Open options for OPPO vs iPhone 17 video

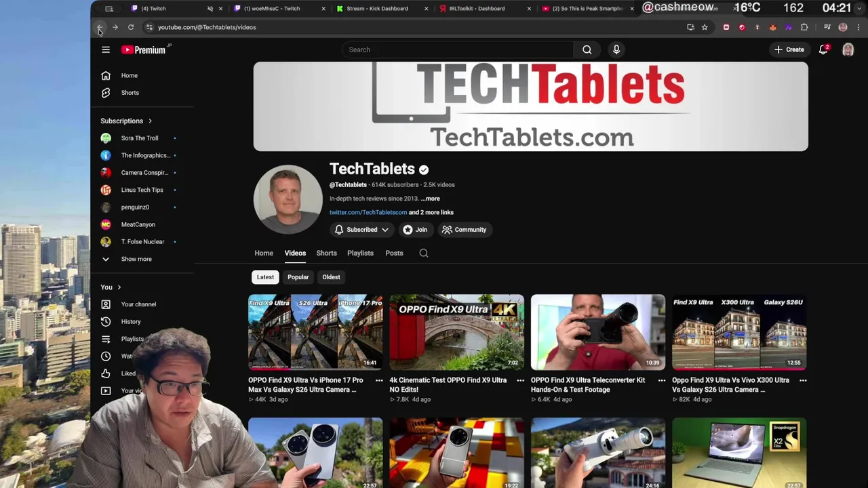click(x=379, y=380)
